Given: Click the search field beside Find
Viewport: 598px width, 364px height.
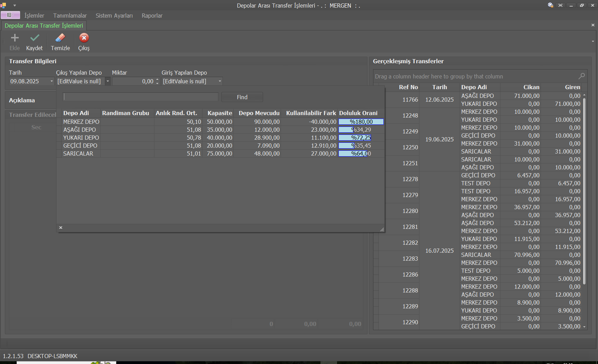Looking at the screenshot, I should pyautogui.click(x=141, y=97).
